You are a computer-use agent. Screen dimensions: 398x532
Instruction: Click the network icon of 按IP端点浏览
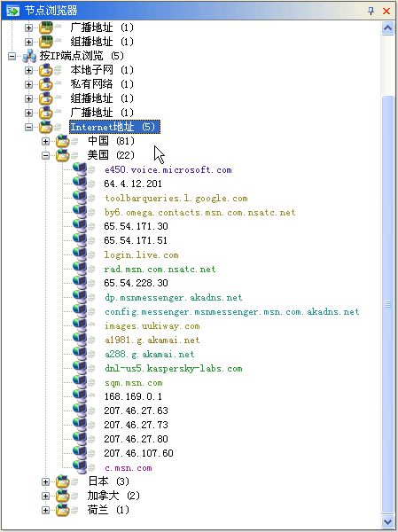point(29,56)
